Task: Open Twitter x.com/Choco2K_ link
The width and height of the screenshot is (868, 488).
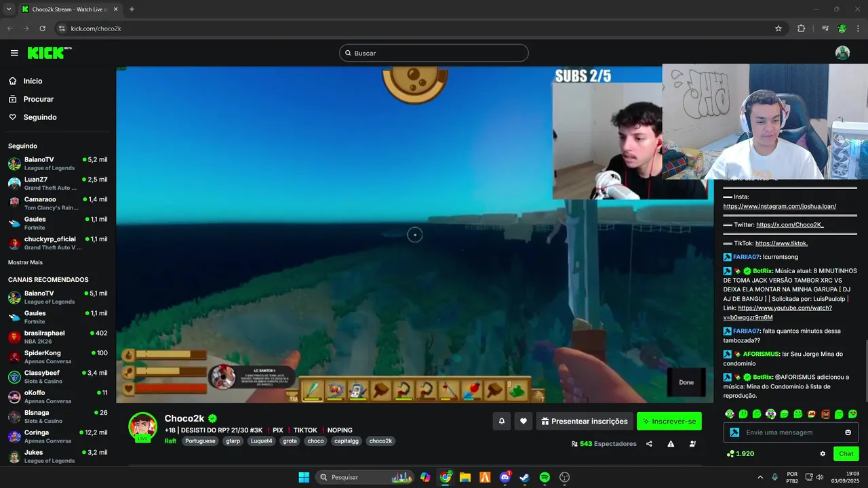Action: pos(790,224)
